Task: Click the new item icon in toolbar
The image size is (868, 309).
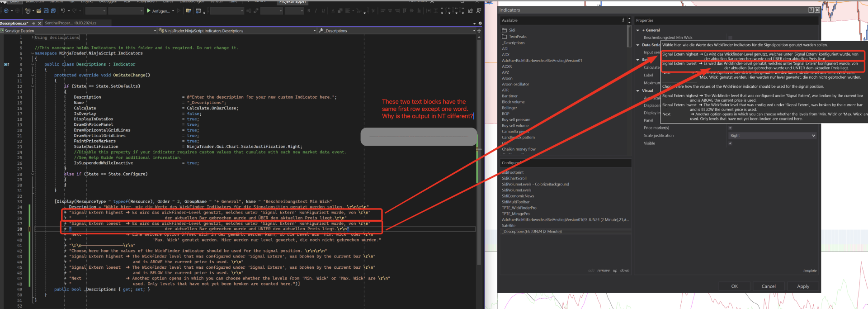Action: point(28,11)
